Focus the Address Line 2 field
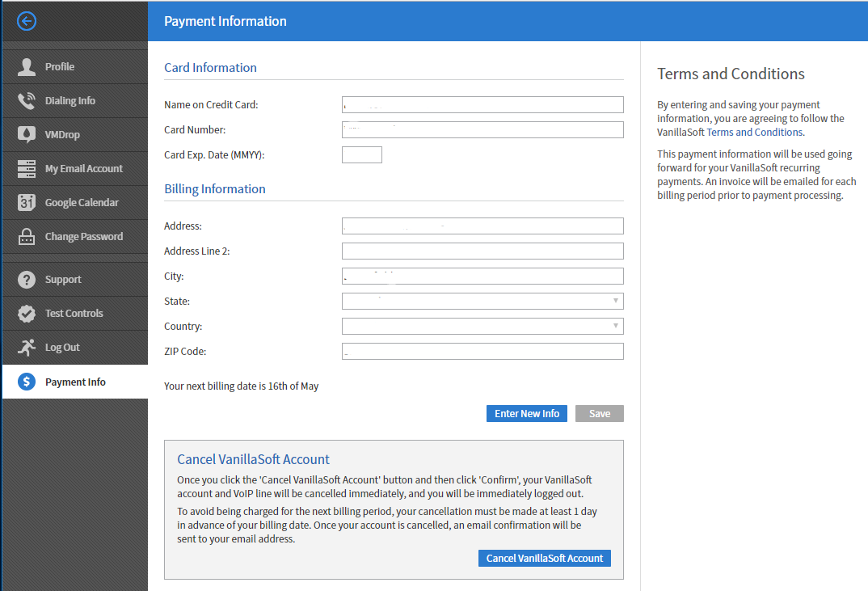The width and height of the screenshot is (868, 591). [x=482, y=251]
